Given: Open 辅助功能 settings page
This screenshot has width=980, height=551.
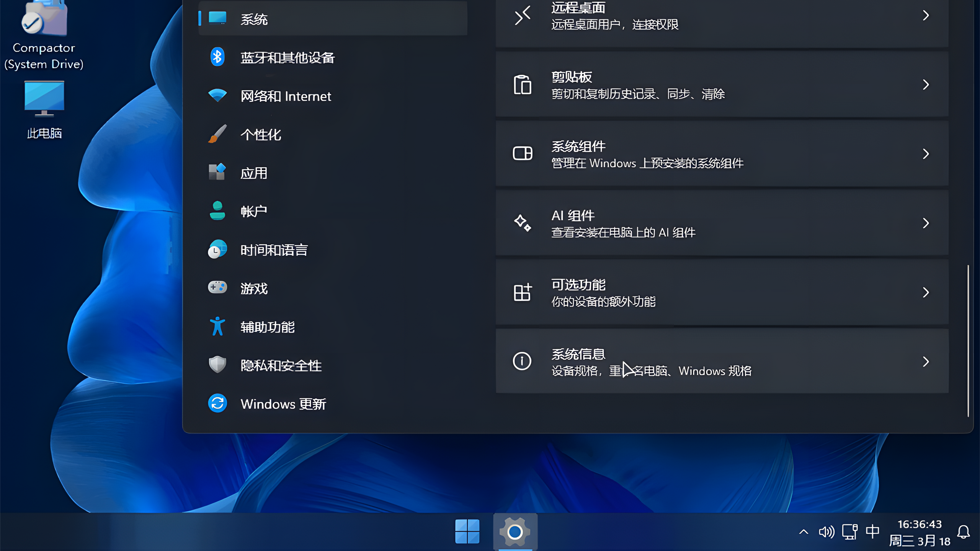Looking at the screenshot, I should point(333,327).
